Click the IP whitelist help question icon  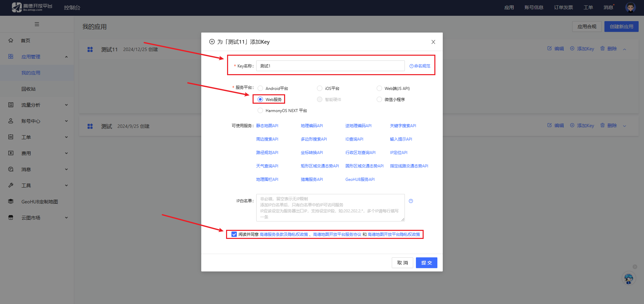(x=411, y=201)
